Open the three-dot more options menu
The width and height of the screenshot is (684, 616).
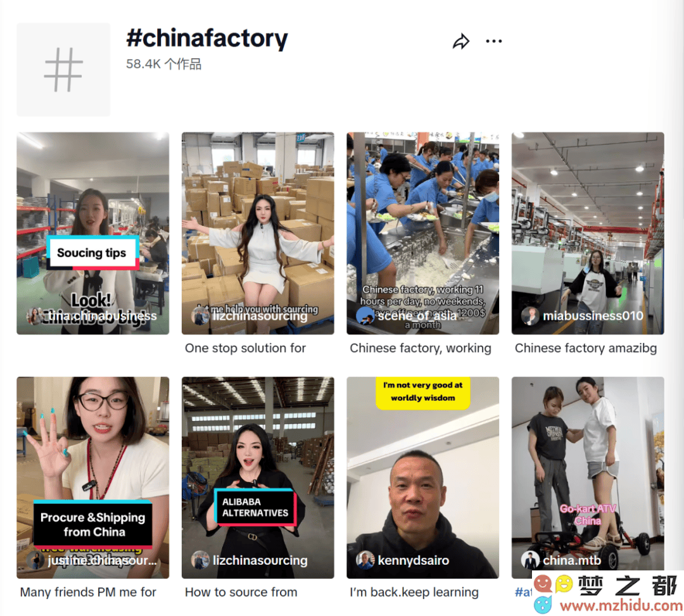pyautogui.click(x=494, y=41)
